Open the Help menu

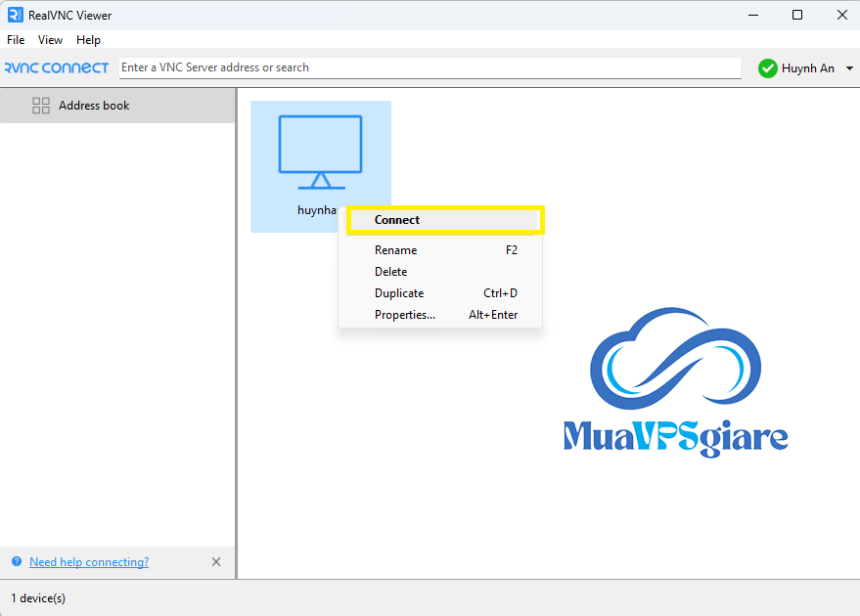[88, 40]
